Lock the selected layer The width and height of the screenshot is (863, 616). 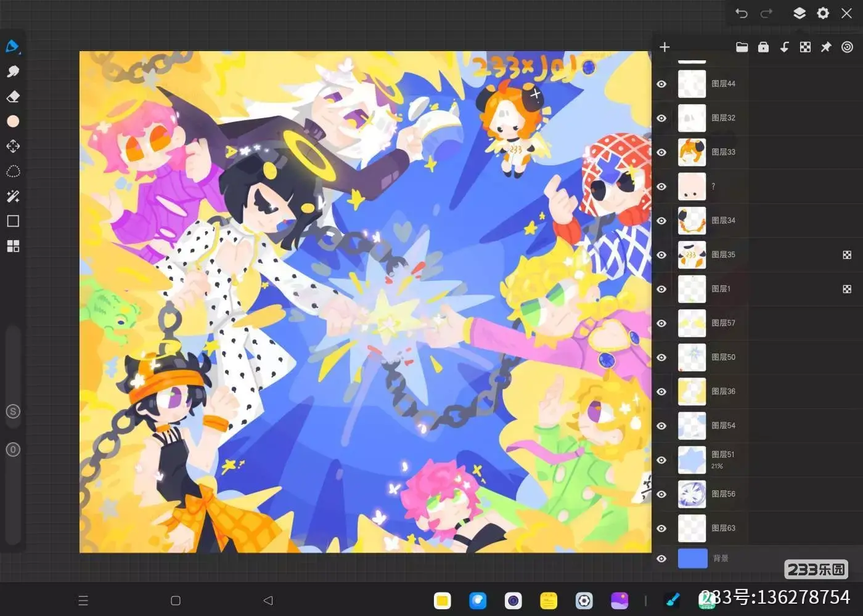763,47
